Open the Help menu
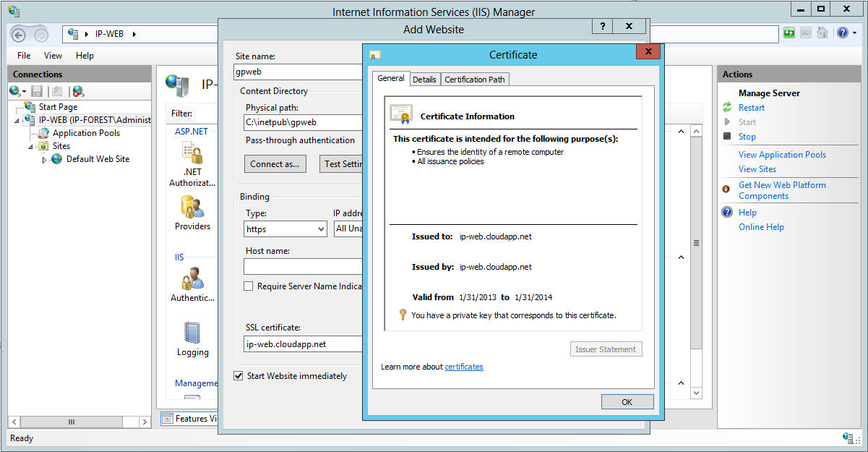 pyautogui.click(x=85, y=56)
